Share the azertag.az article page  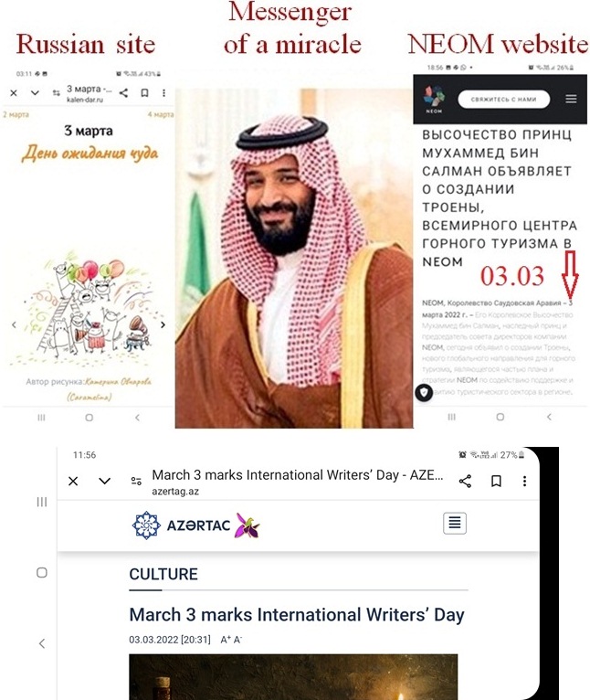pyautogui.click(x=465, y=482)
